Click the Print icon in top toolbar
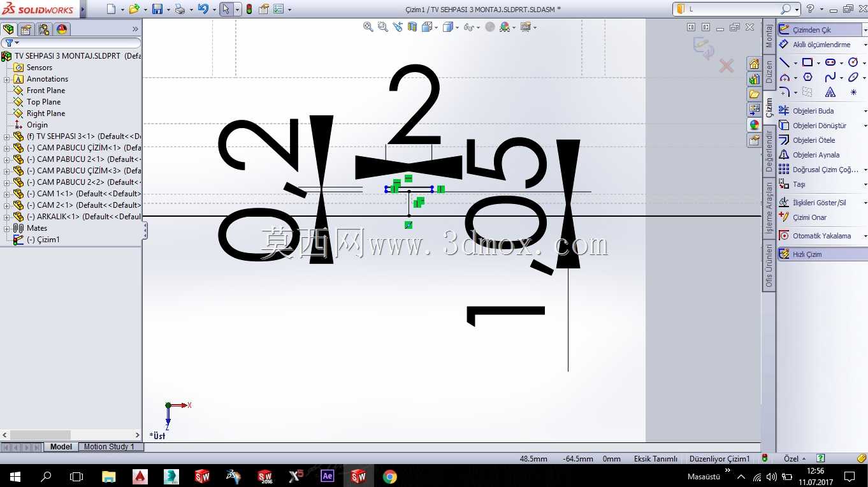The image size is (868, 487). pos(180,9)
